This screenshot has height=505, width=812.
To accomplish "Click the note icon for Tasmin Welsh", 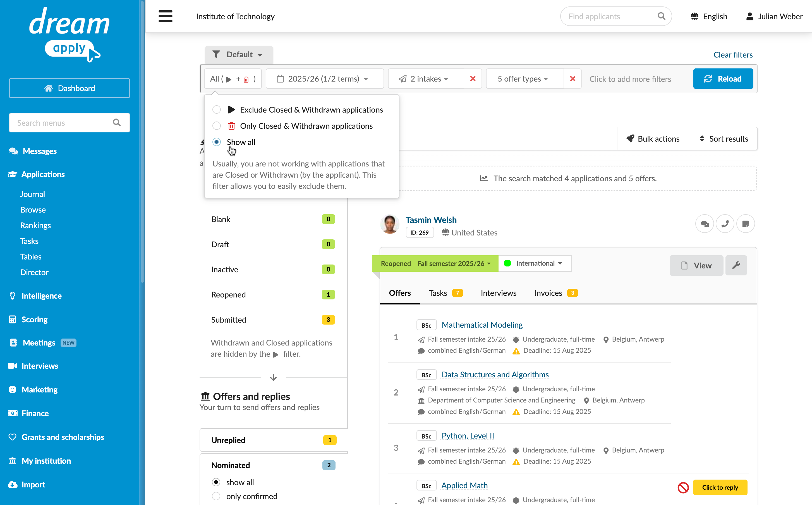I will [745, 224].
